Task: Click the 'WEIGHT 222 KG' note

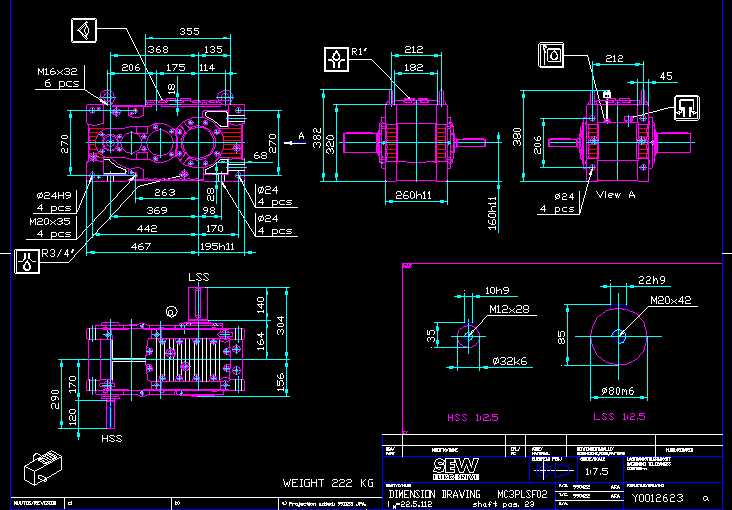Action: [329, 483]
